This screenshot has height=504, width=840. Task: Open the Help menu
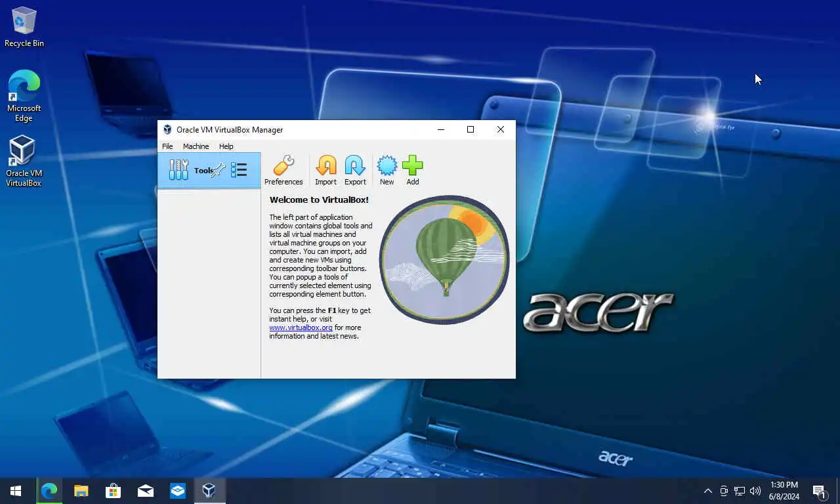226,146
